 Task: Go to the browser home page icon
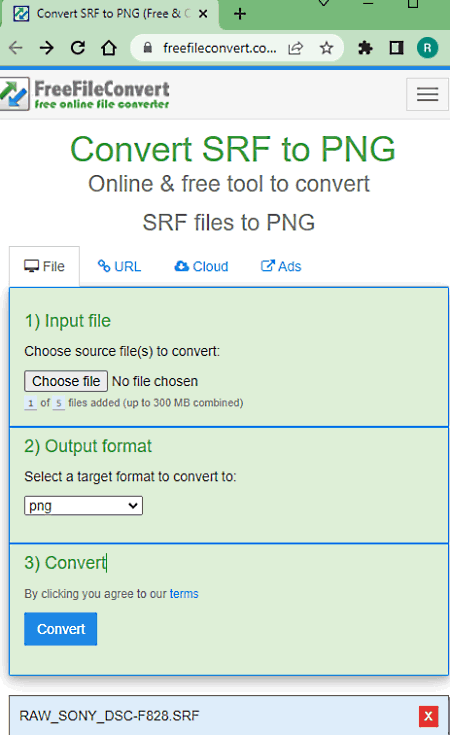[109, 48]
